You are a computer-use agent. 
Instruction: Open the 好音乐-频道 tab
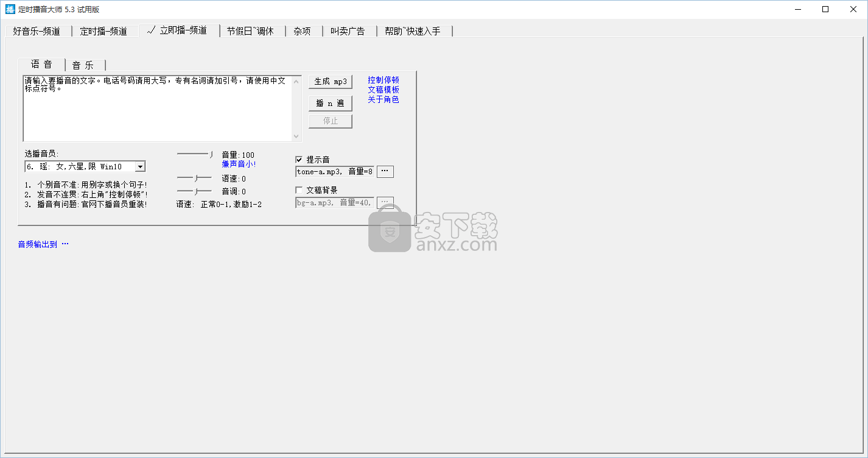click(x=37, y=31)
